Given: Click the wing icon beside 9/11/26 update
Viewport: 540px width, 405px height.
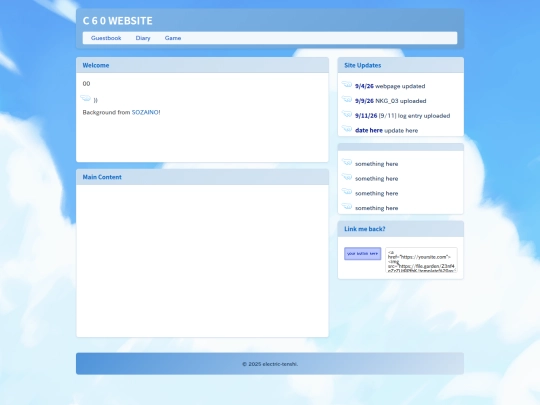Looking at the screenshot, I should click(347, 114).
